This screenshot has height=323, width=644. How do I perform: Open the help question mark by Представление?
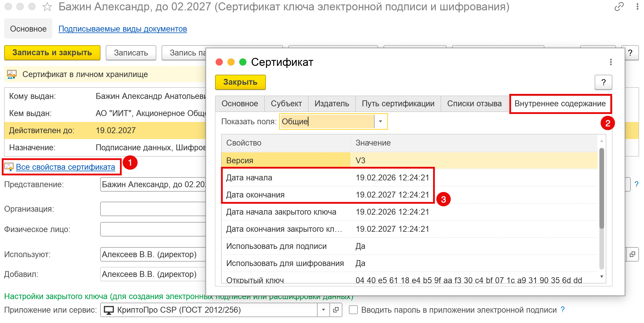pyautogui.click(x=636, y=184)
